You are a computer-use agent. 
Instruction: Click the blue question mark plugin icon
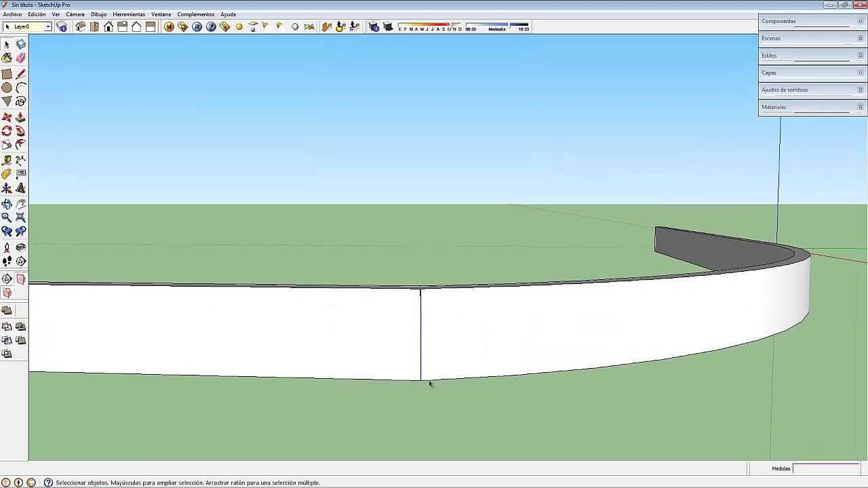coord(211,27)
